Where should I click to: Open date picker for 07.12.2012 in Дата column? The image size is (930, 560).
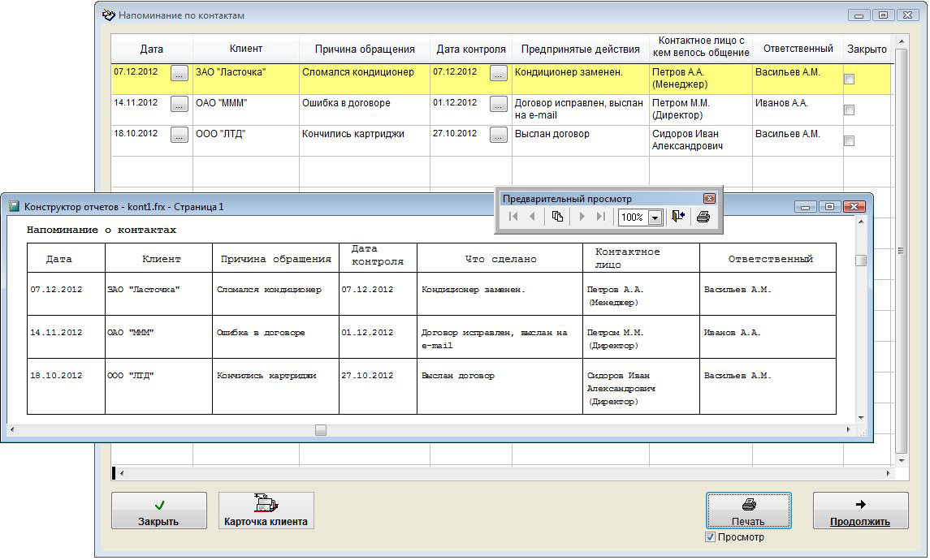[x=180, y=73]
